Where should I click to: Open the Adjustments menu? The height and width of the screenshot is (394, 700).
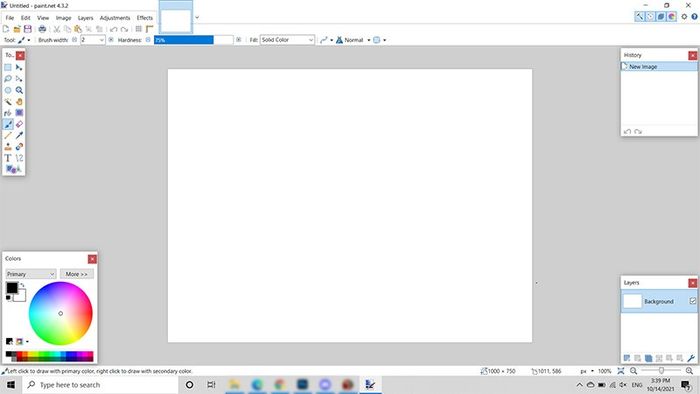tap(115, 18)
